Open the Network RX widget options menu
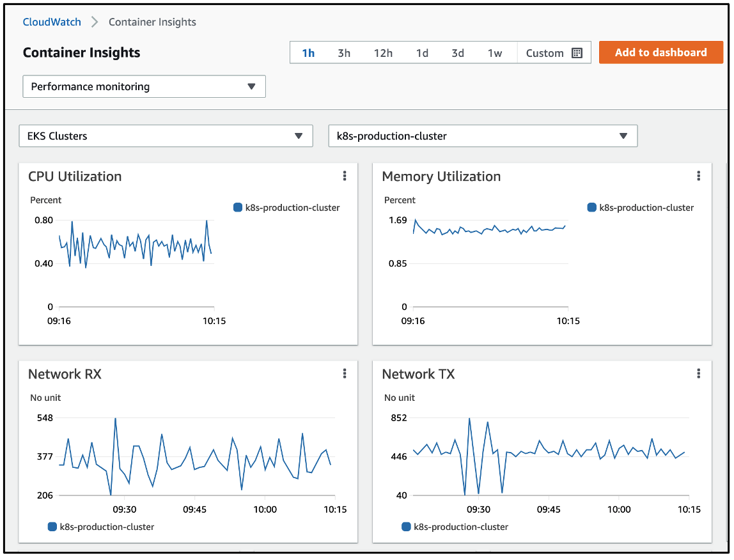 [345, 373]
